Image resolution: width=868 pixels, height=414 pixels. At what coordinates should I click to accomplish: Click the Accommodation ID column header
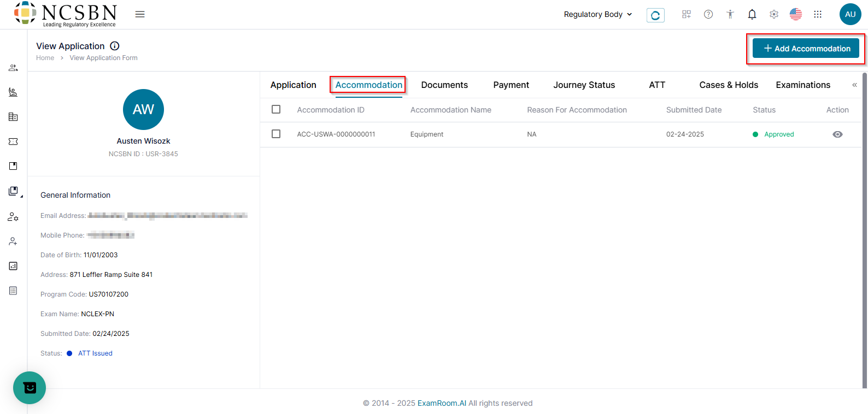(331, 110)
